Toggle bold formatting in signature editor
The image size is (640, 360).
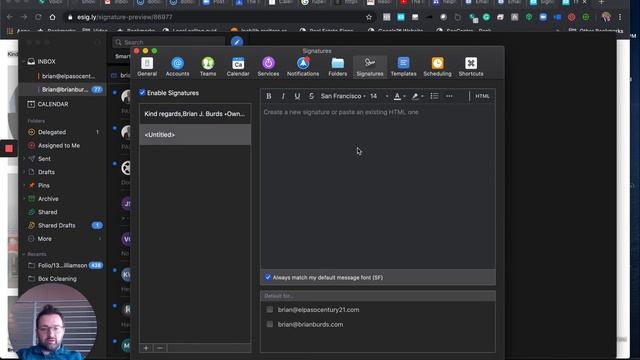269,96
